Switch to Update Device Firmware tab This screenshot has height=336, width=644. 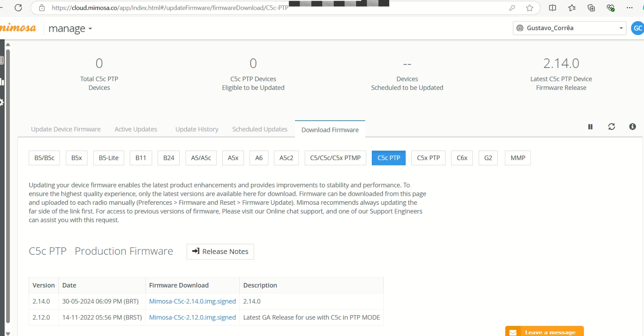(x=66, y=129)
